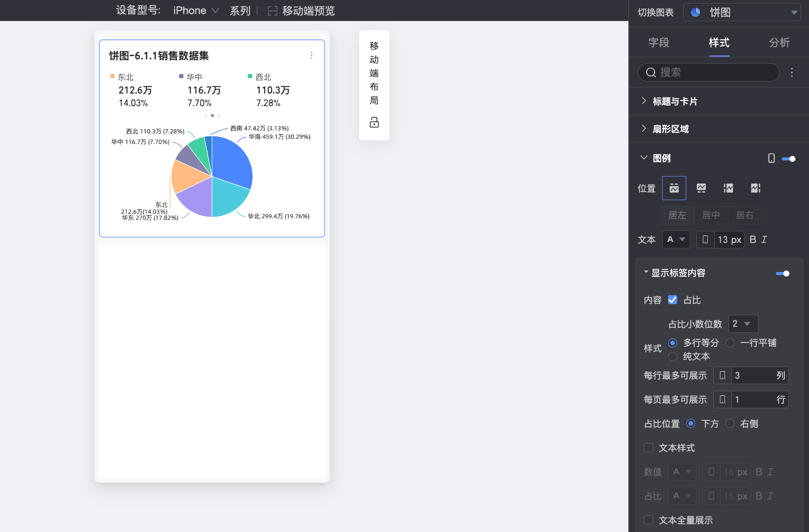
Task: Select the 一行平铺 style radio
Action: click(x=730, y=343)
